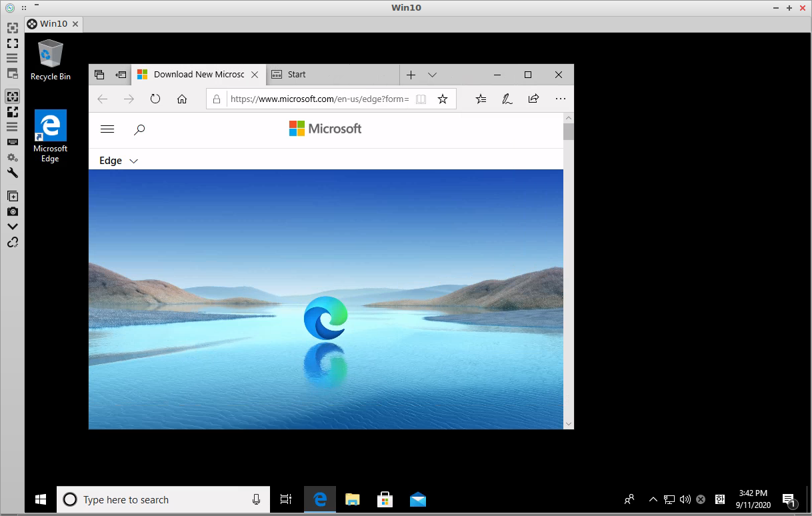Click the page scrollbar up arrow

coord(569,118)
